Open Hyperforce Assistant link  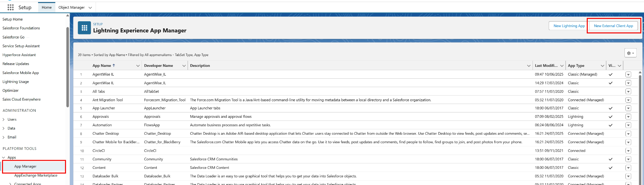pos(19,55)
